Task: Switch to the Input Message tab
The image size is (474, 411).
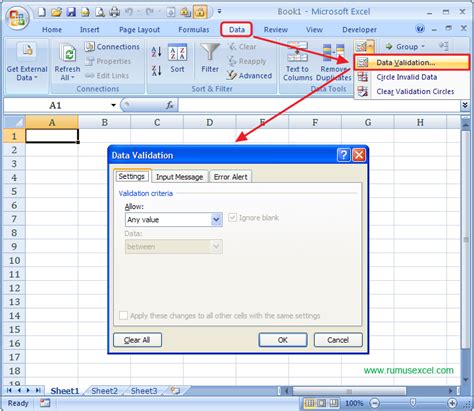Action: [180, 177]
